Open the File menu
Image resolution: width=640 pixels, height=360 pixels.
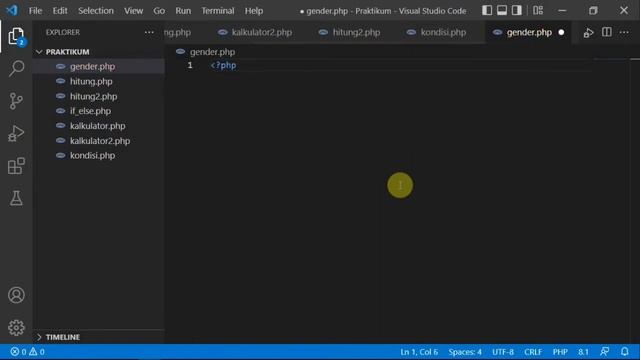36,11
